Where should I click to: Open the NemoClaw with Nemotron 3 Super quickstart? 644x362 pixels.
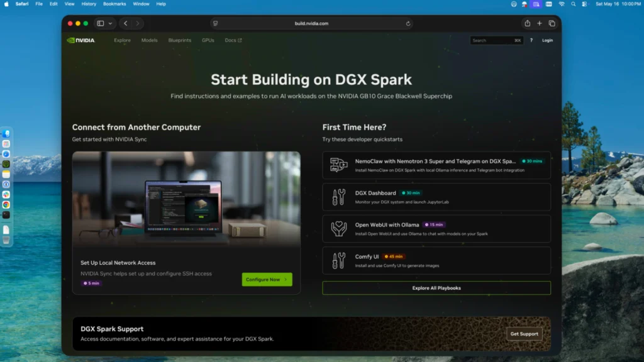[436, 165]
